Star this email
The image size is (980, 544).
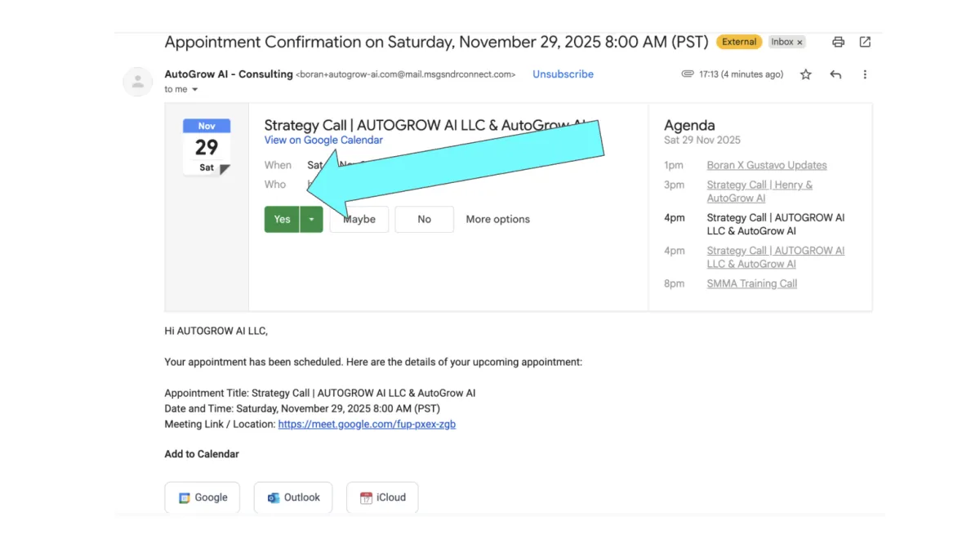[806, 74]
